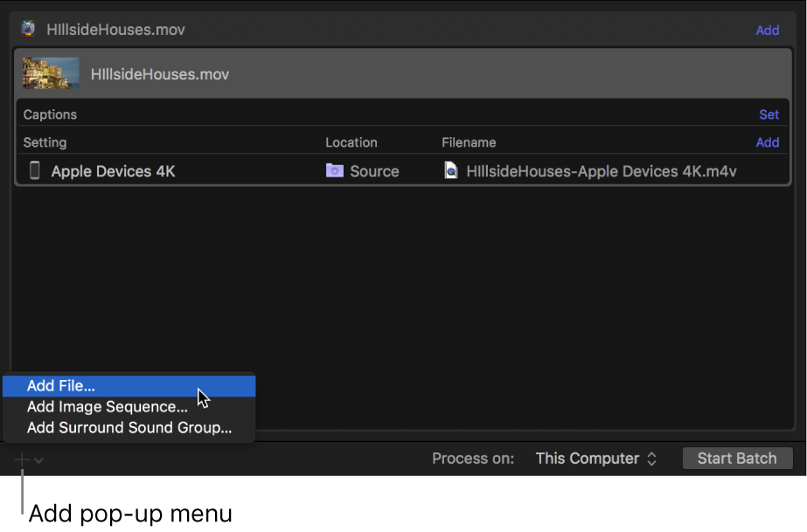
Task: Expand the chevron next to the plus icon
Action: (x=39, y=460)
